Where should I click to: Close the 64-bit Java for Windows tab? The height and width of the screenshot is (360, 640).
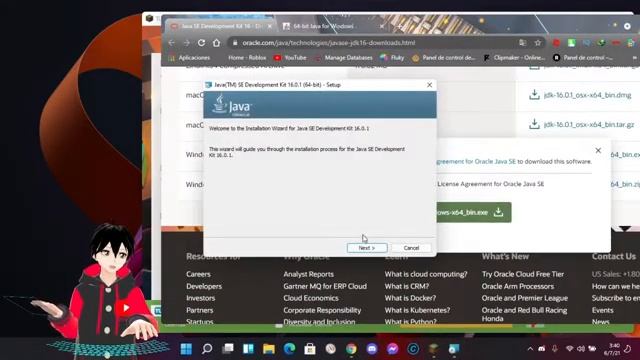point(382,26)
